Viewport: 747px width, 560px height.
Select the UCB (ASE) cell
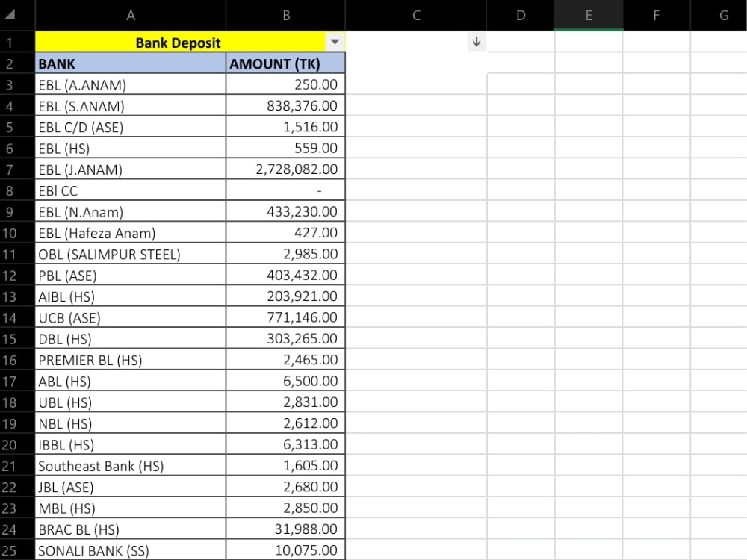pyautogui.click(x=131, y=317)
